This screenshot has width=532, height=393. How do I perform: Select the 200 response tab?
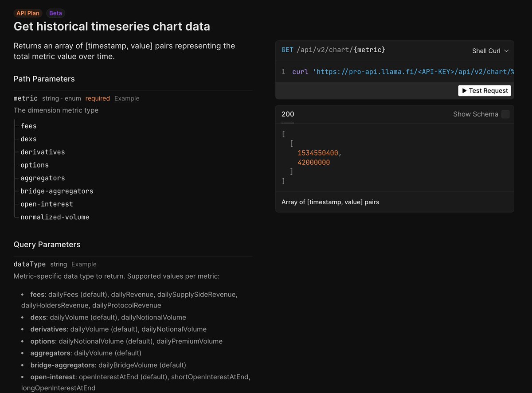point(288,114)
